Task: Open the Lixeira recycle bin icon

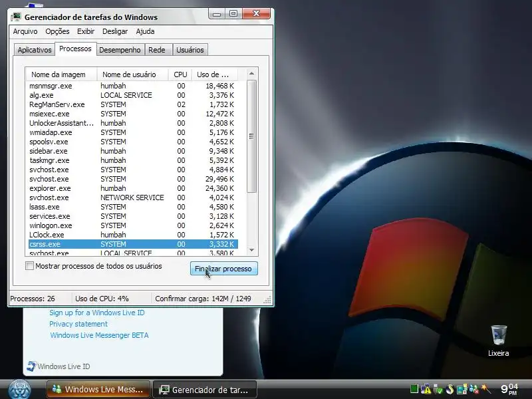Action: pyautogui.click(x=498, y=340)
